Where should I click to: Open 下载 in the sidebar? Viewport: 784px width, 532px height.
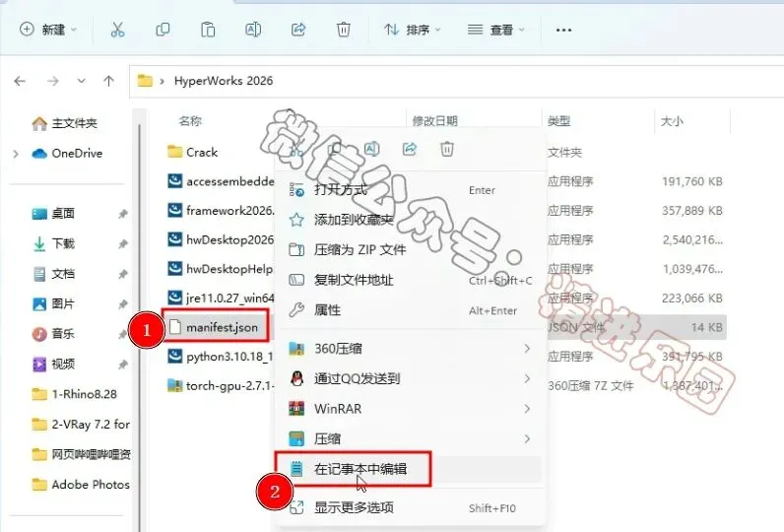pos(53,243)
